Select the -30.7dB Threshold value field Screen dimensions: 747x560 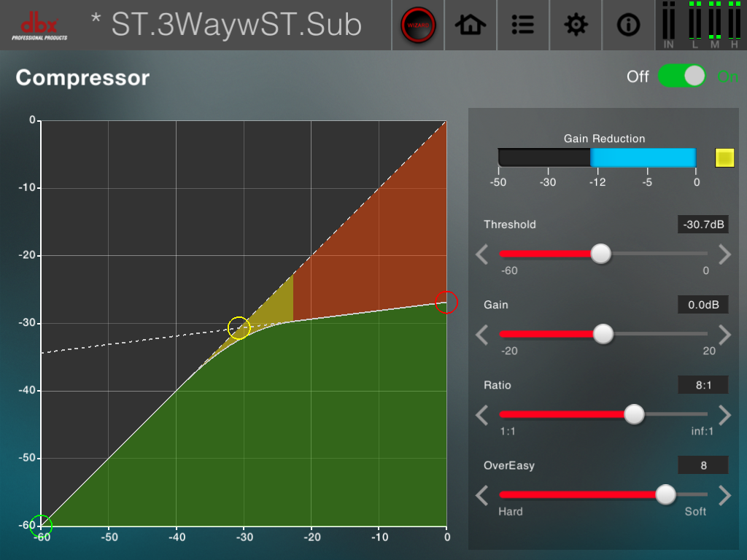tap(703, 225)
